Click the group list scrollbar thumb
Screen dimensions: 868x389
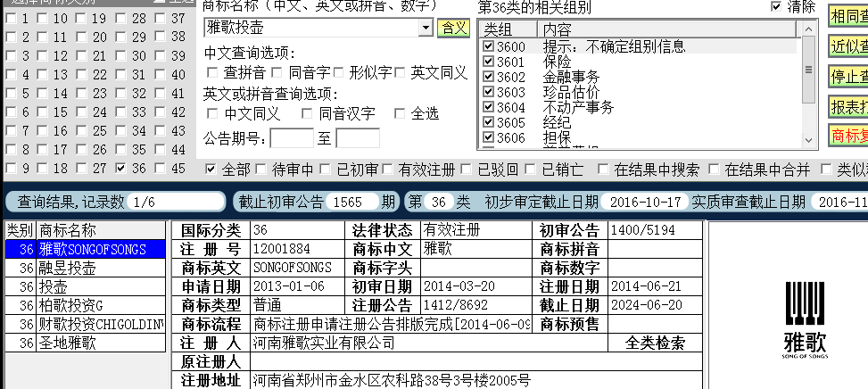(x=809, y=70)
